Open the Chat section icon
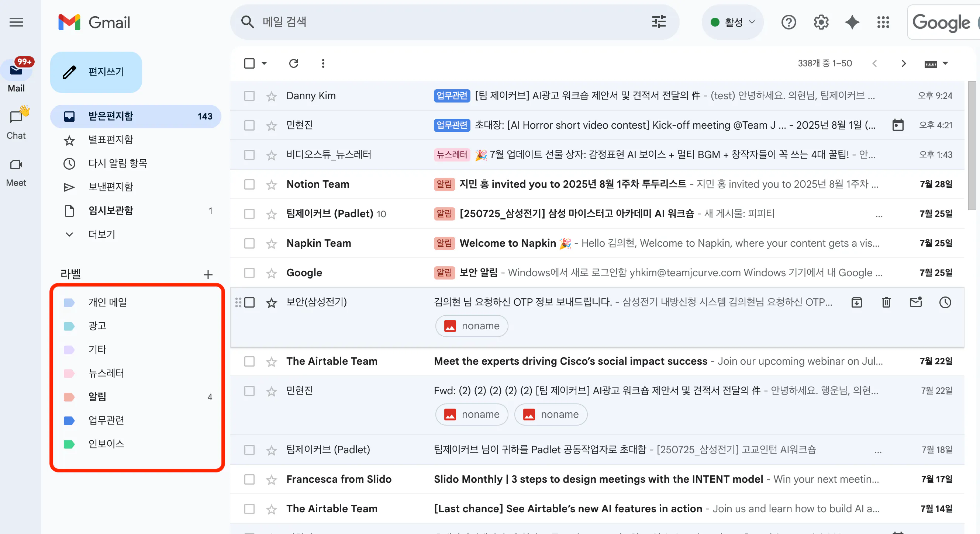 tap(16, 117)
